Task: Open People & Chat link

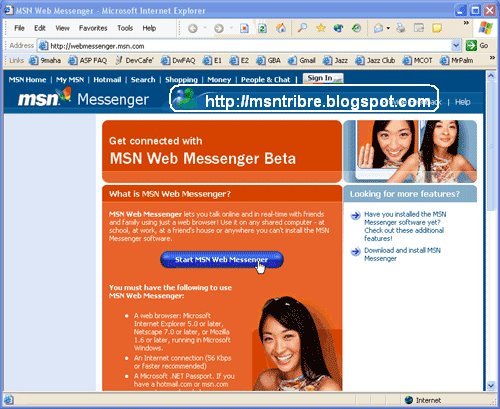Action: click(x=265, y=80)
